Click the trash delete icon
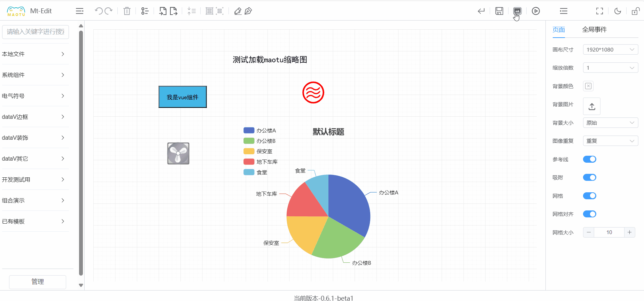The image size is (644, 301). (x=127, y=11)
